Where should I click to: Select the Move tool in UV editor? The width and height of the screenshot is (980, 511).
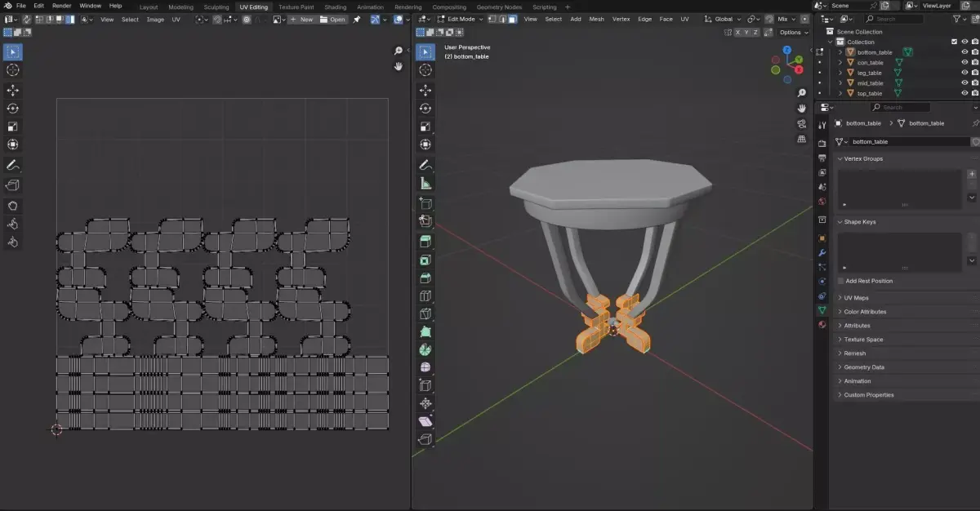pos(13,90)
